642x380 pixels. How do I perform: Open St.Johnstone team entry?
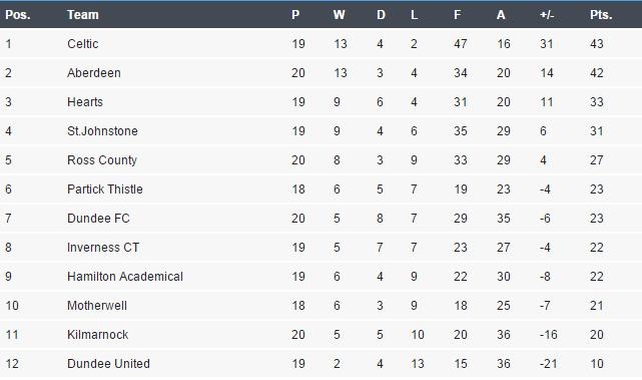[x=102, y=131]
